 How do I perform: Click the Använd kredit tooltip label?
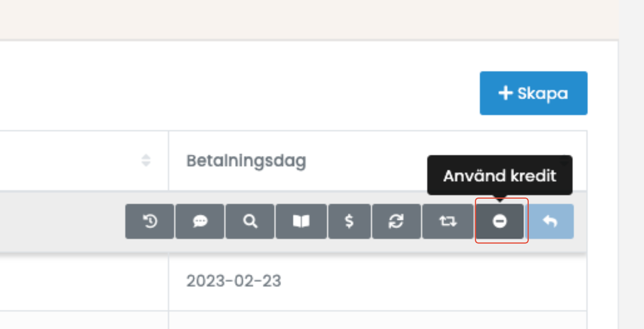[x=500, y=176]
